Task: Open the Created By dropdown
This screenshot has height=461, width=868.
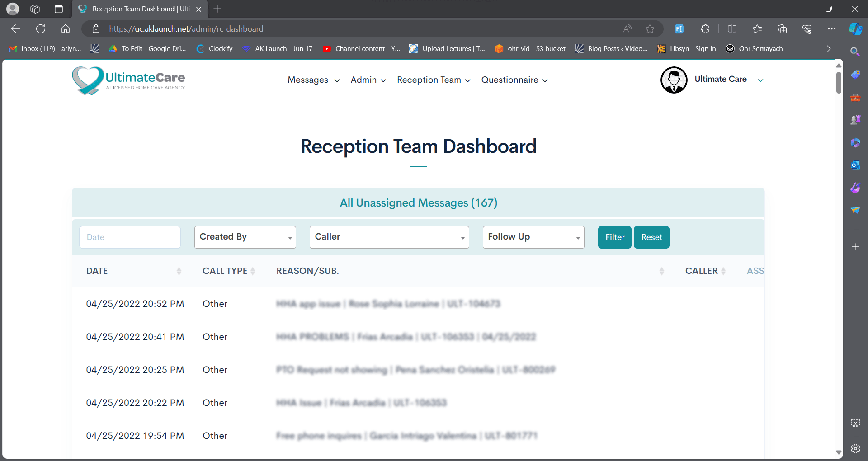Action: [x=245, y=237]
